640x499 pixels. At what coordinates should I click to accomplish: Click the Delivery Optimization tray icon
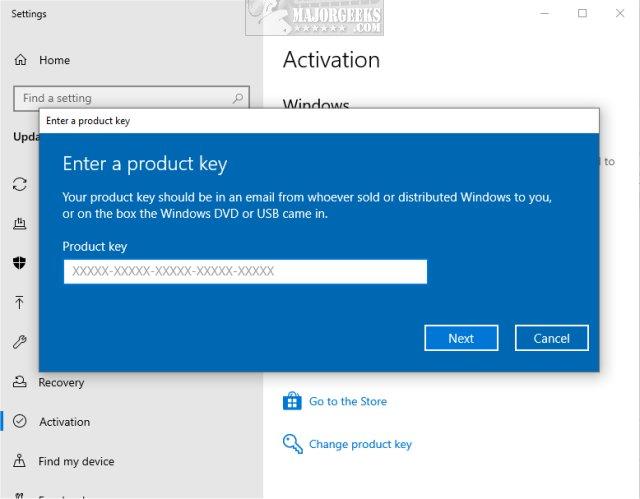(20, 224)
